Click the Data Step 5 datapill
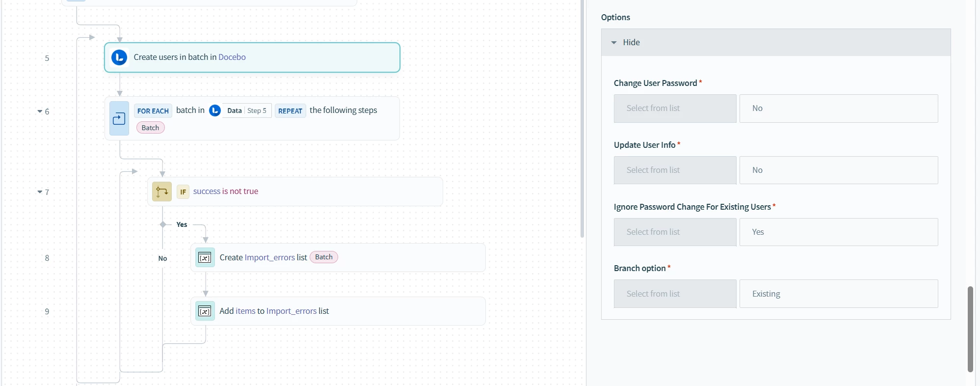Screen dimensions: 980x386 point(246,110)
